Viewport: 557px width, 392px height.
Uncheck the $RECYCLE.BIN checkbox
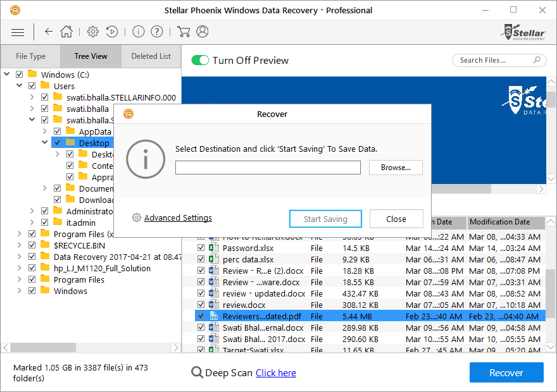click(32, 245)
